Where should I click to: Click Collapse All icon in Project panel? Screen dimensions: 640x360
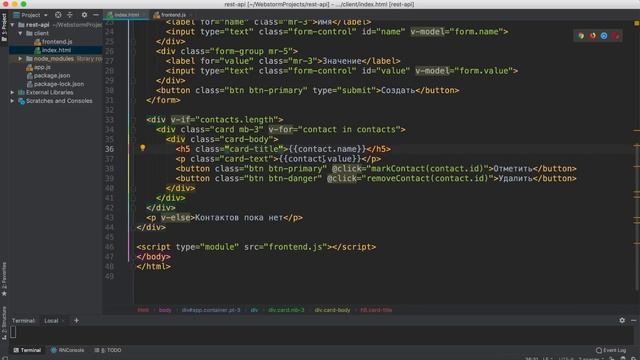pyautogui.click(x=70, y=15)
